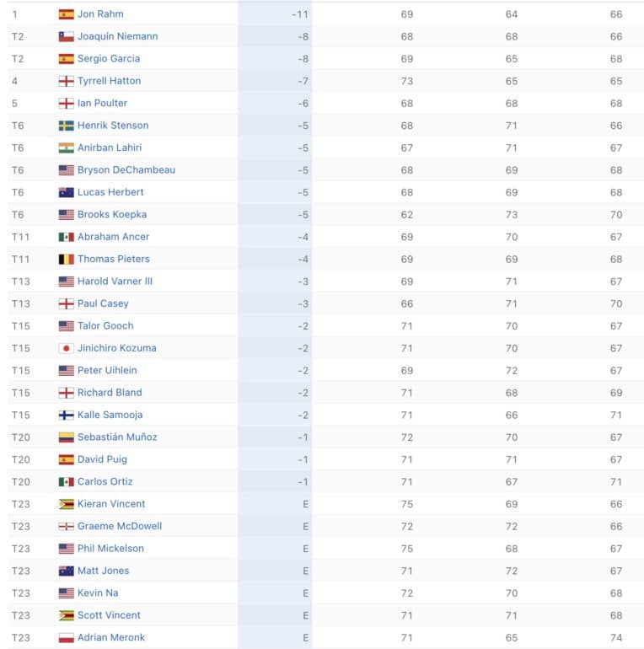Click India flag beside Anirban Lahiri
The height and width of the screenshot is (649, 644).
tap(67, 147)
